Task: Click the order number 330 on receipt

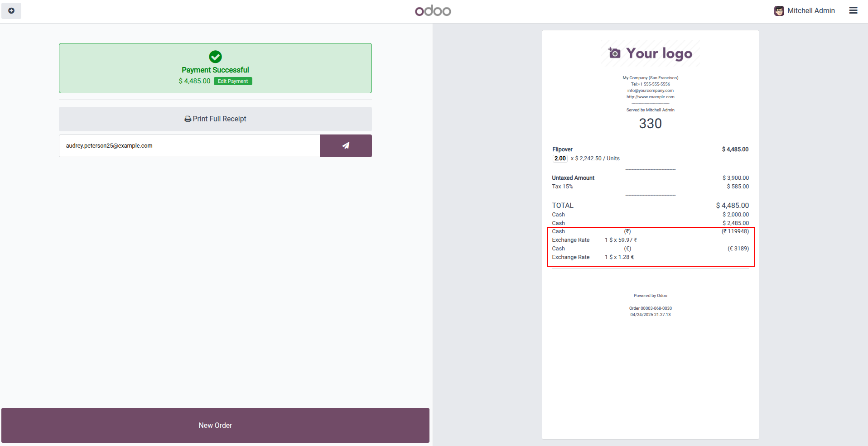Action: coord(651,124)
